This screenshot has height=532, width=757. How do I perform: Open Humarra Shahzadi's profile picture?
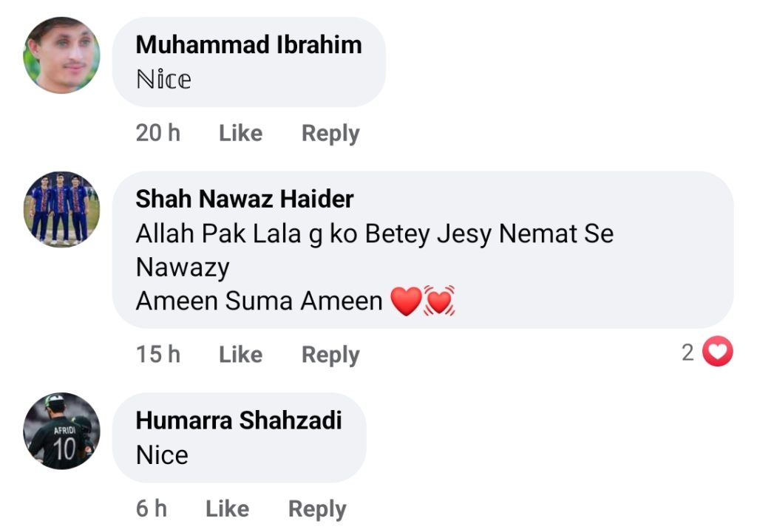pos(61,431)
